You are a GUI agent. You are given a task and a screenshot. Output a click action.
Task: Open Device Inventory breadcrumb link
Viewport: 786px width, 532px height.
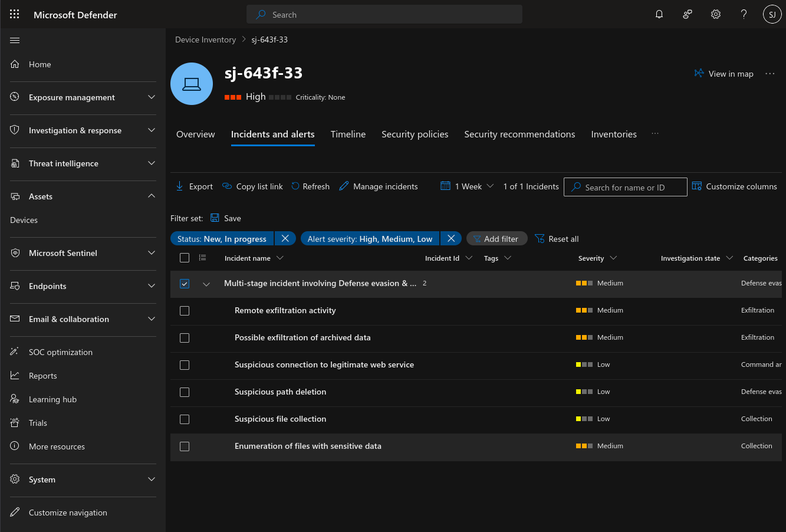point(205,40)
